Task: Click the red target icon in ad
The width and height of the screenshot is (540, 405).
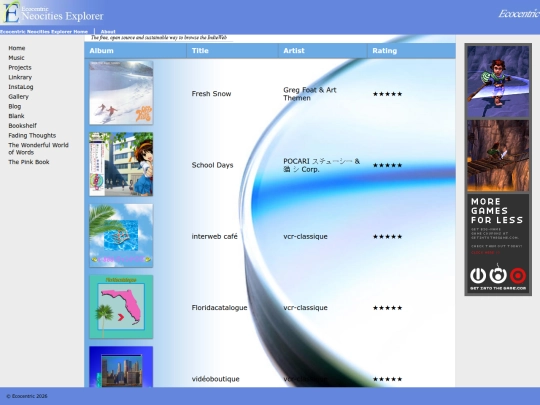Action: point(518,276)
